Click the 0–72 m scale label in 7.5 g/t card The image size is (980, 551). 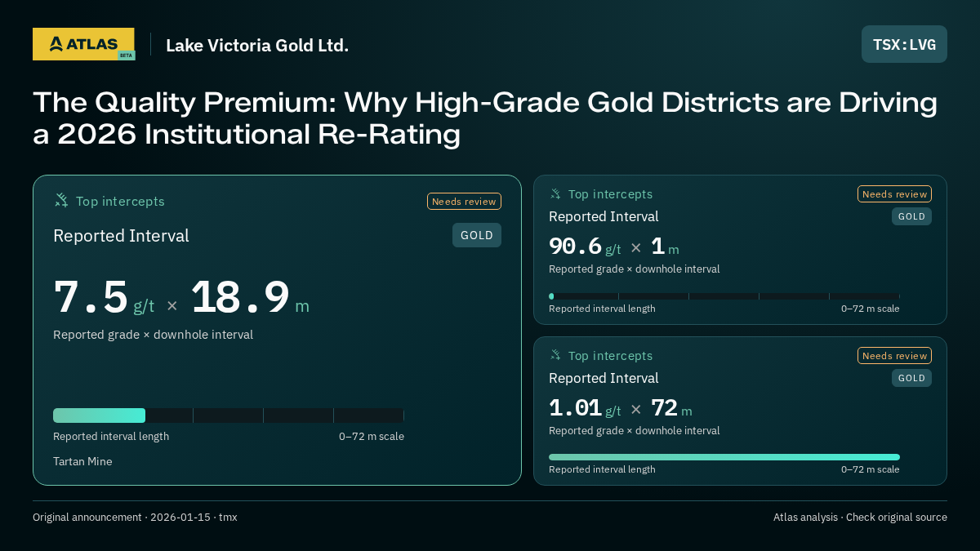point(372,436)
